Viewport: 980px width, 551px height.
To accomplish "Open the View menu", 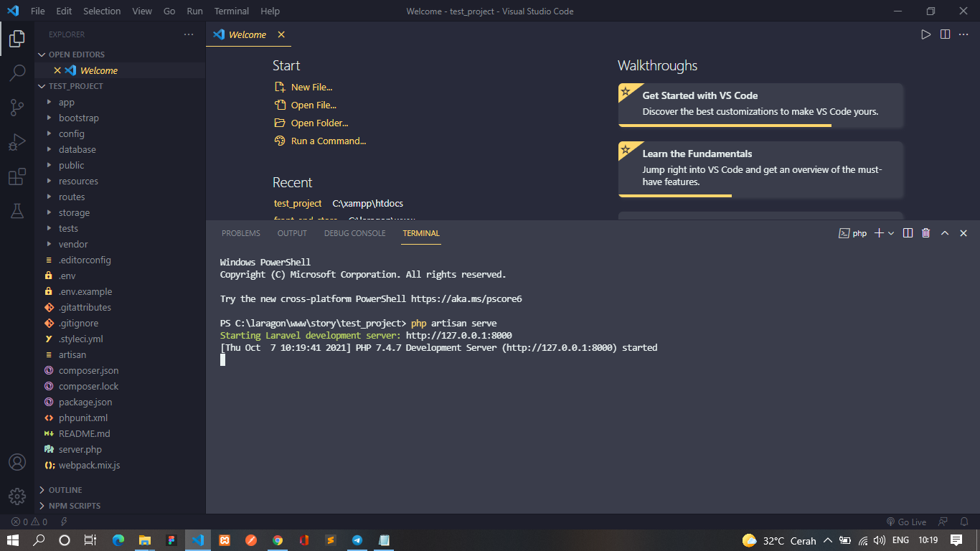I will tap(142, 11).
